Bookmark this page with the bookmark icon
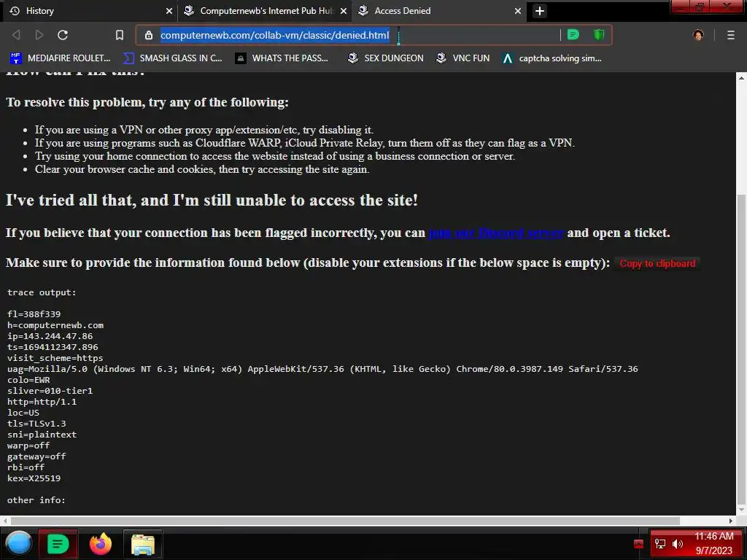 point(120,35)
